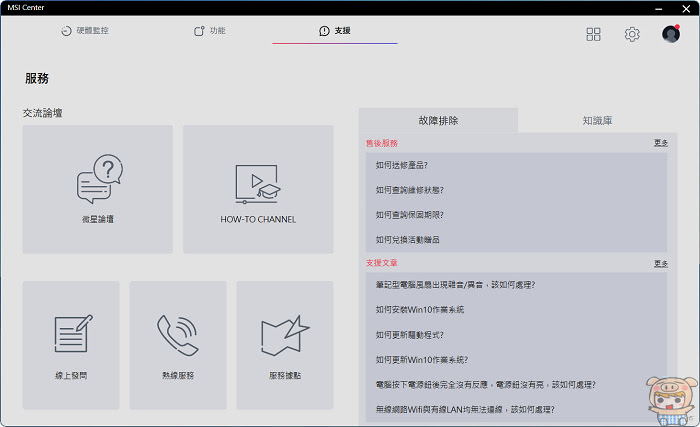This screenshot has width=700, height=427.
Task: Switch to the 功能 features tab
Action: click(x=209, y=30)
